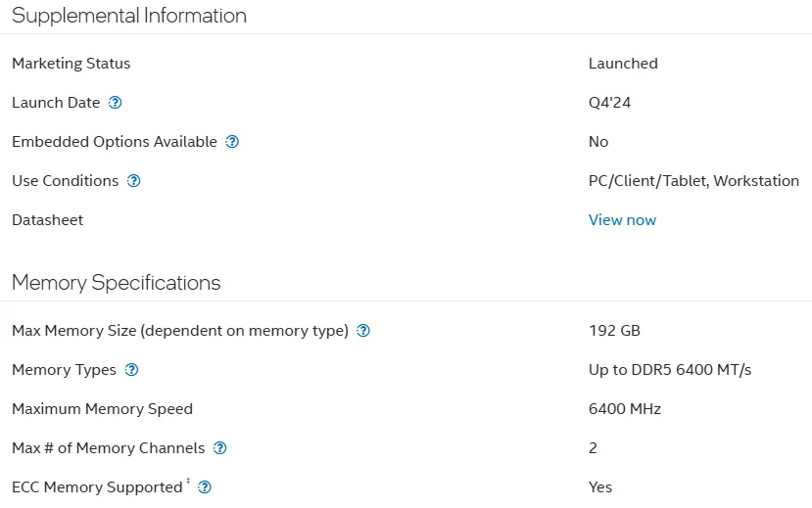Image resolution: width=812 pixels, height=508 pixels.
Task: Open the Launch Date help tooltip icon
Action: pyautogui.click(x=115, y=103)
